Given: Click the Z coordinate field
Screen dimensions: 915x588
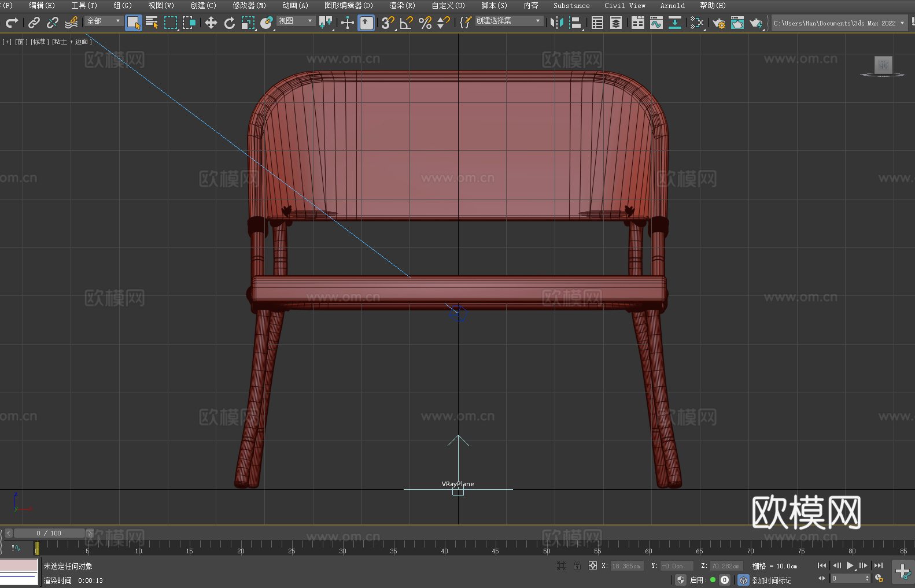Looking at the screenshot, I should coord(726,566).
